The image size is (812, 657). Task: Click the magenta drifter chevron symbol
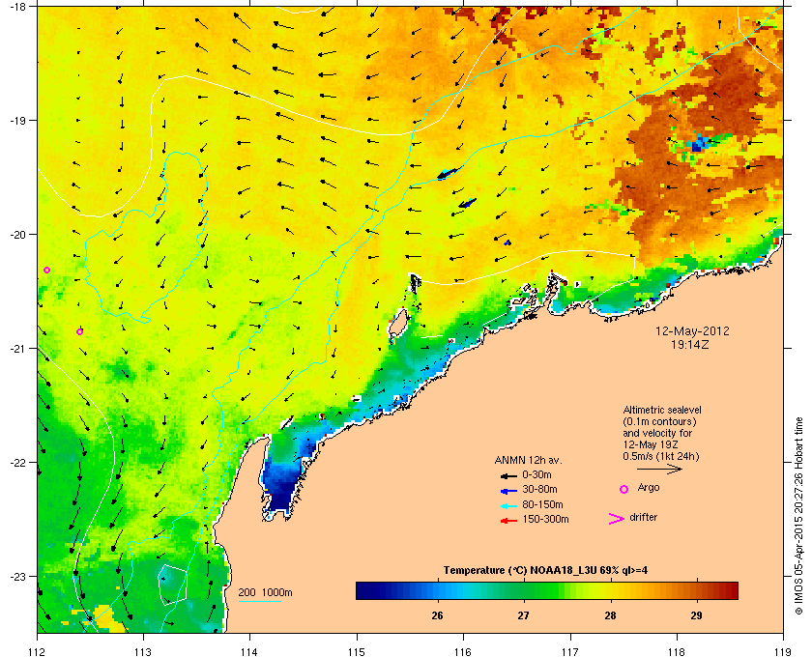(617, 519)
